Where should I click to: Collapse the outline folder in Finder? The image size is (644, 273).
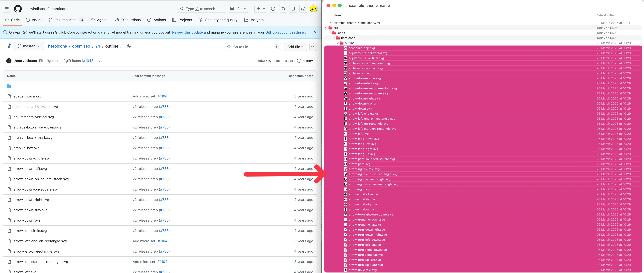coord(338,43)
